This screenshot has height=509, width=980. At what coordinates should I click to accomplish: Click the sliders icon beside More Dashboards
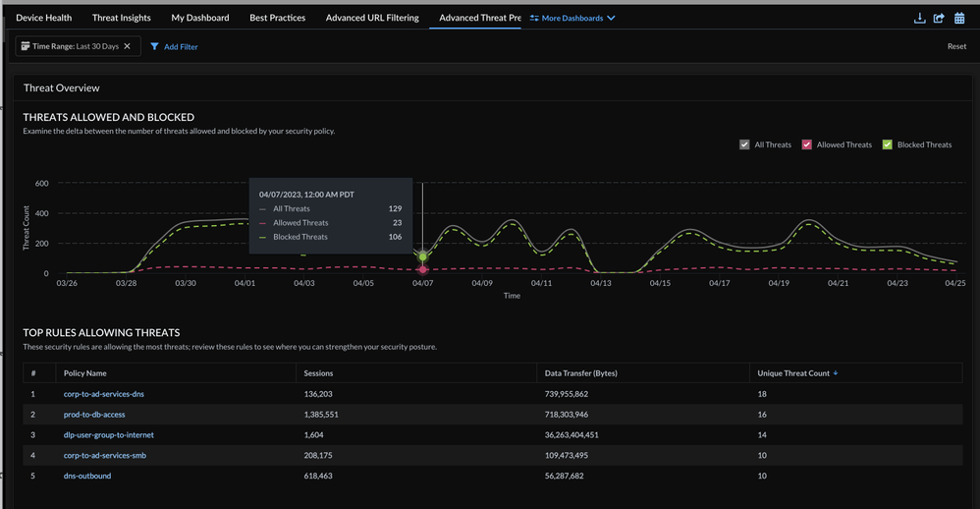(534, 18)
